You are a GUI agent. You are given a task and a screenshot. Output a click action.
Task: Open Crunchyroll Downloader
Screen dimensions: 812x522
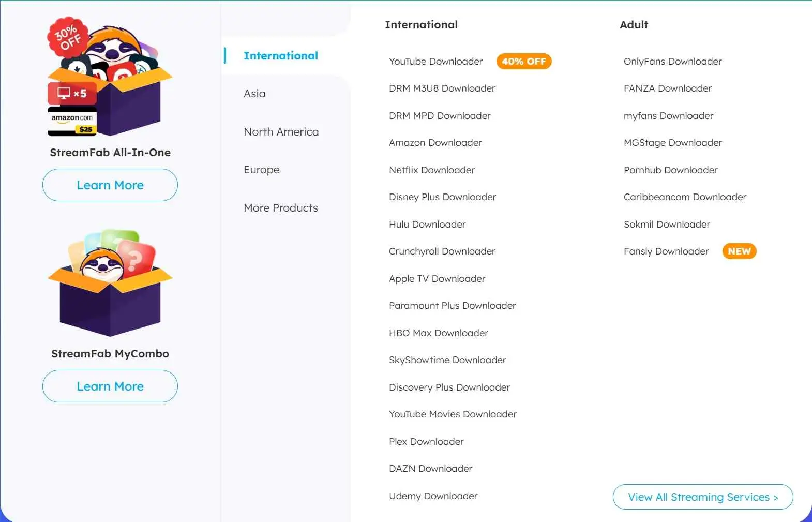coord(442,251)
